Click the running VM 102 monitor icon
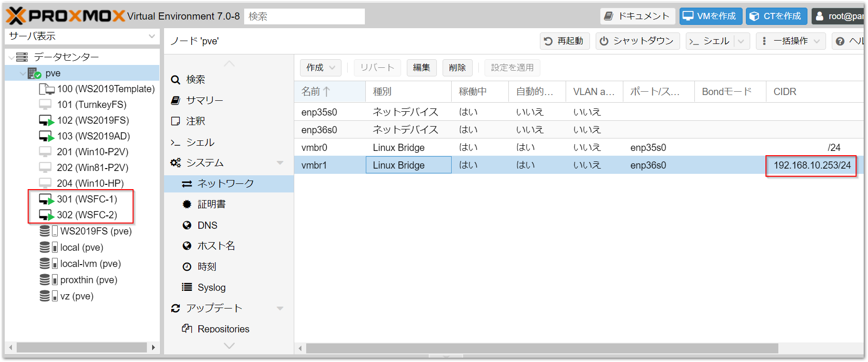The image size is (868, 362). tap(47, 120)
